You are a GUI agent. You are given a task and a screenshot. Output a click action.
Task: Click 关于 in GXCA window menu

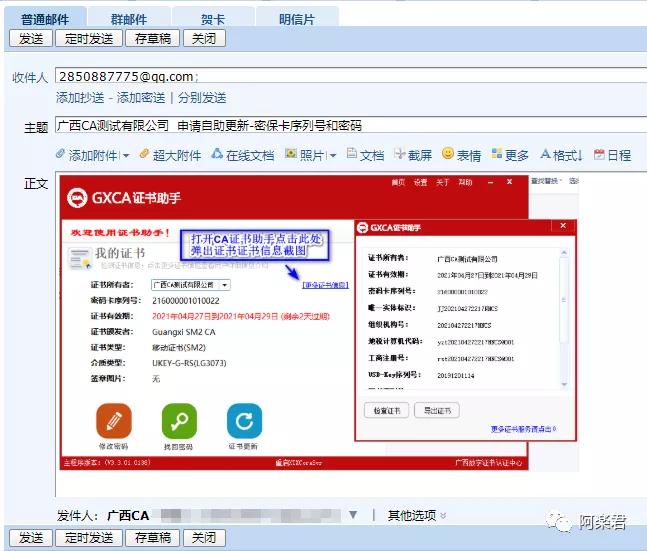coord(443,182)
